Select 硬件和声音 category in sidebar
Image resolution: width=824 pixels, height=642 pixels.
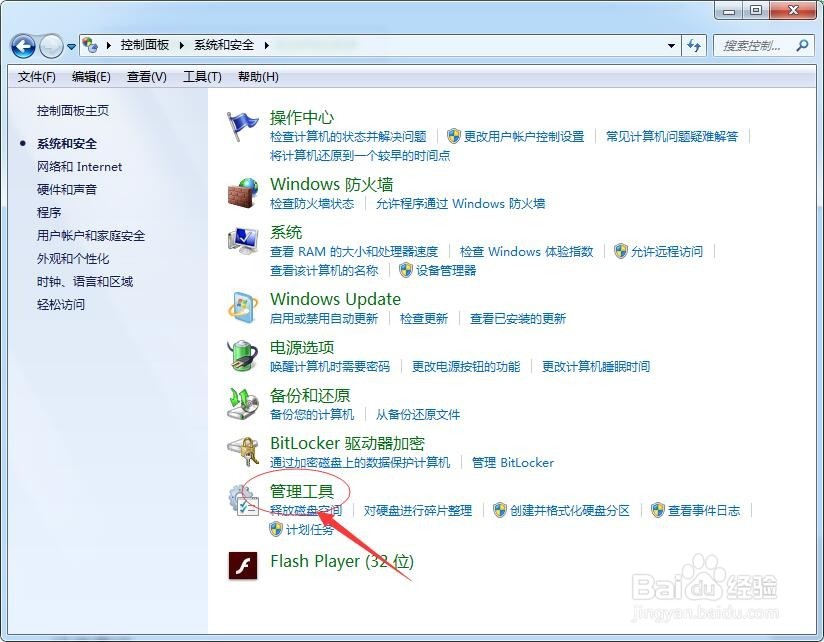click(x=67, y=189)
